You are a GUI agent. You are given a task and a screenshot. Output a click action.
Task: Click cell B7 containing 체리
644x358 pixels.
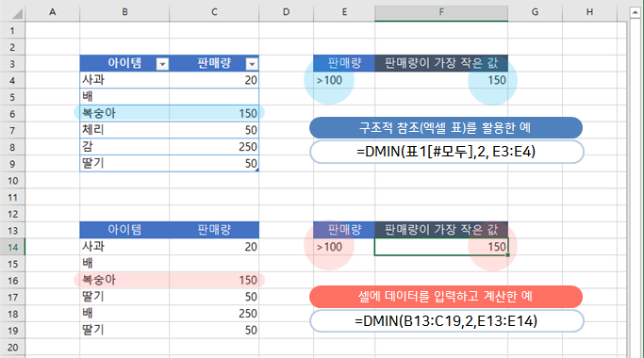(x=124, y=130)
